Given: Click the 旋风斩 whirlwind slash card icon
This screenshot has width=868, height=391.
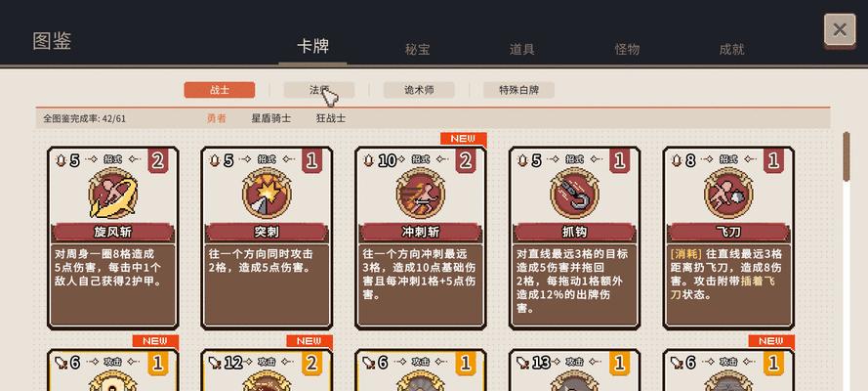Looking at the screenshot, I should click(113, 194).
